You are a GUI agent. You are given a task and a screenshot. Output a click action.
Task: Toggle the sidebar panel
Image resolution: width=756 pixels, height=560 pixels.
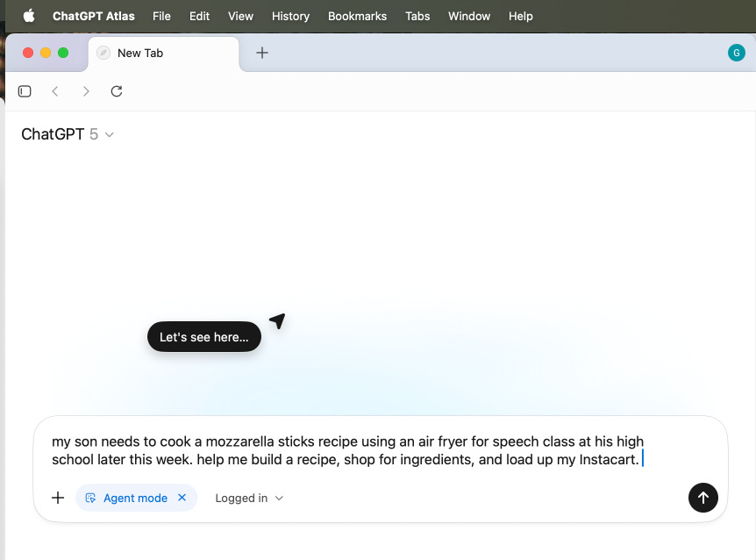(25, 91)
